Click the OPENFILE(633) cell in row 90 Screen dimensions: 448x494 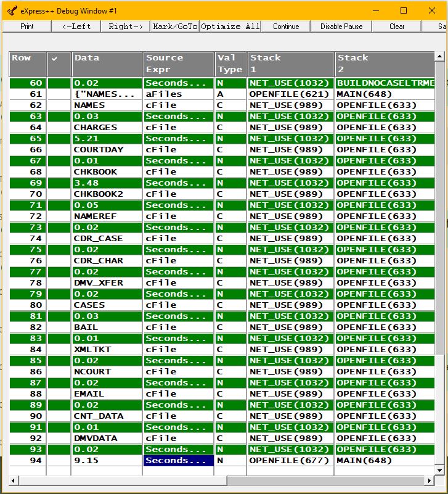coord(385,416)
